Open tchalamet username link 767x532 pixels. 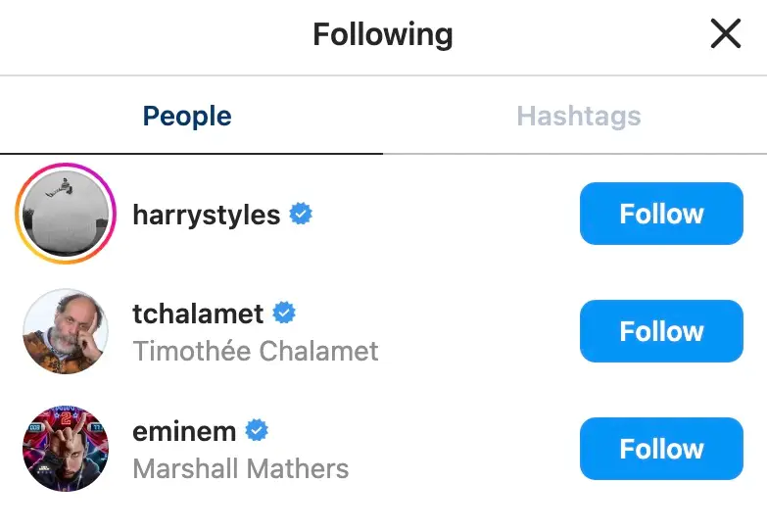198,314
